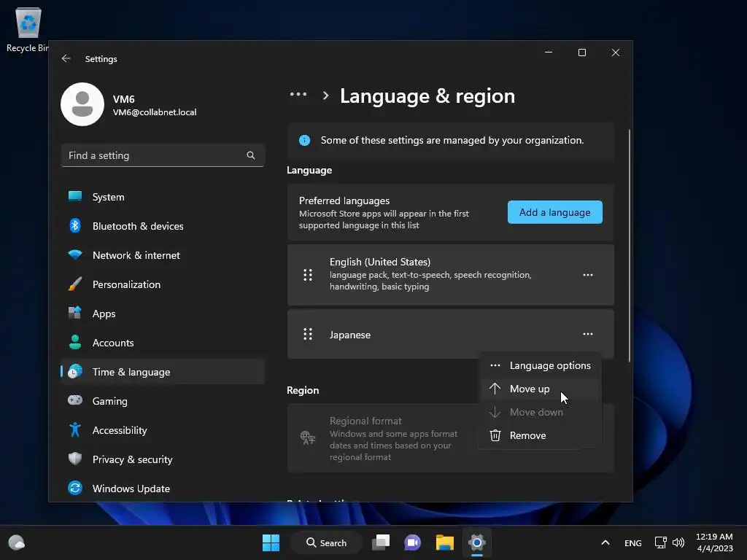Click the drag handle for Japanese
This screenshot has width=747, height=560.
308,334
